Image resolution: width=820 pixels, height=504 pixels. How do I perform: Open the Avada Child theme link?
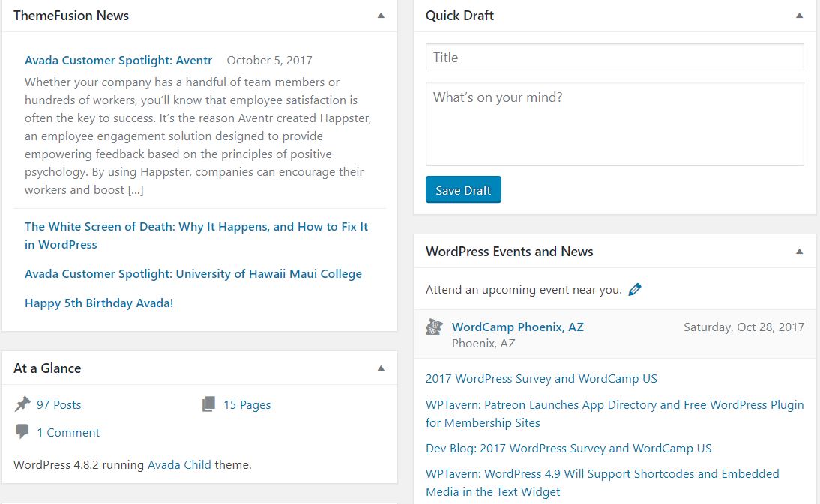pyautogui.click(x=179, y=464)
